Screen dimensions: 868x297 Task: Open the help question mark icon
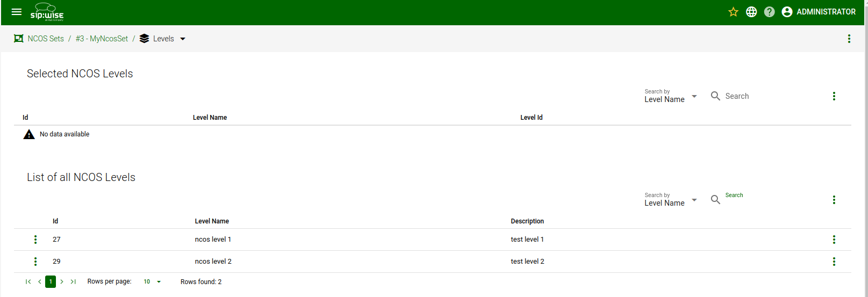769,12
